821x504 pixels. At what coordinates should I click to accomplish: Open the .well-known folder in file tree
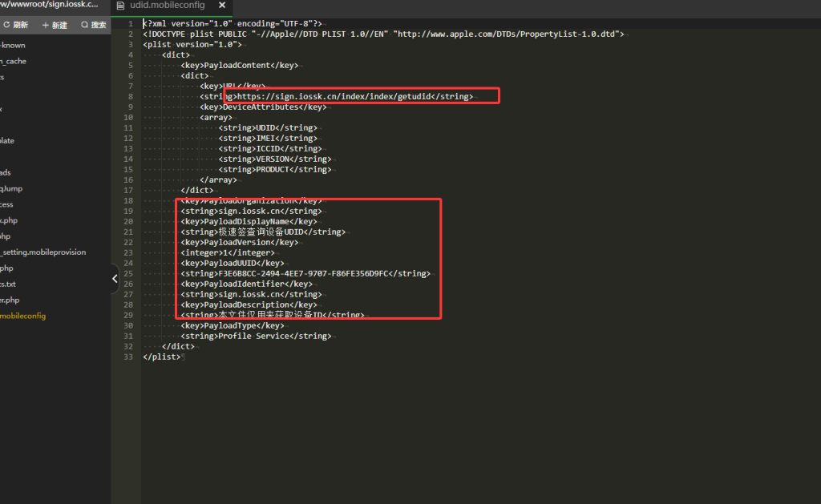[x=13, y=46]
